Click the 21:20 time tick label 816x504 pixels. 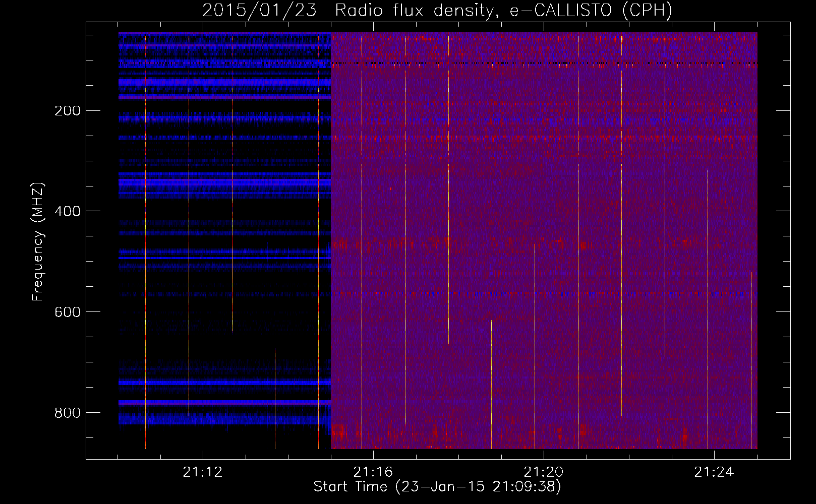pyautogui.click(x=544, y=472)
